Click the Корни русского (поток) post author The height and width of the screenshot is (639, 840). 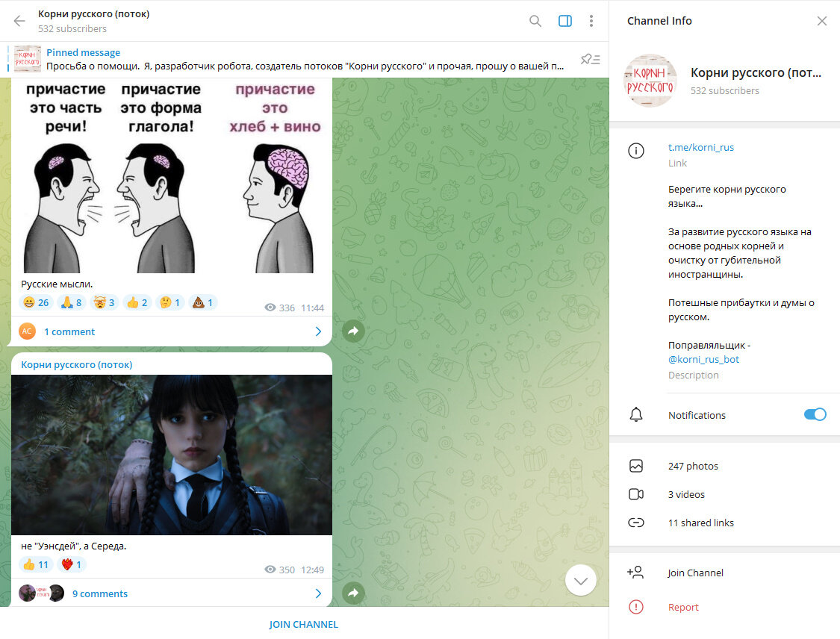(77, 365)
